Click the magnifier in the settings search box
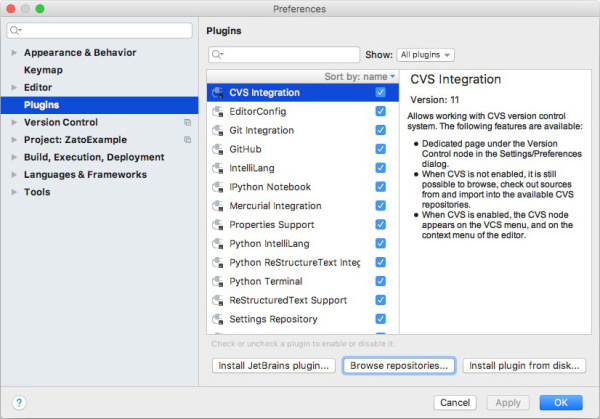Viewport: 600px width, 419px height. pos(15,30)
